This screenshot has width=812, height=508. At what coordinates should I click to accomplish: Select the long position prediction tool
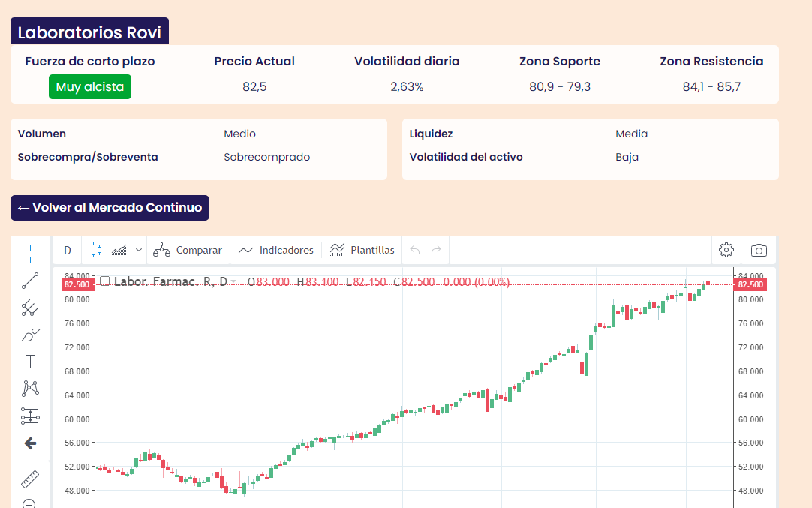point(30,416)
